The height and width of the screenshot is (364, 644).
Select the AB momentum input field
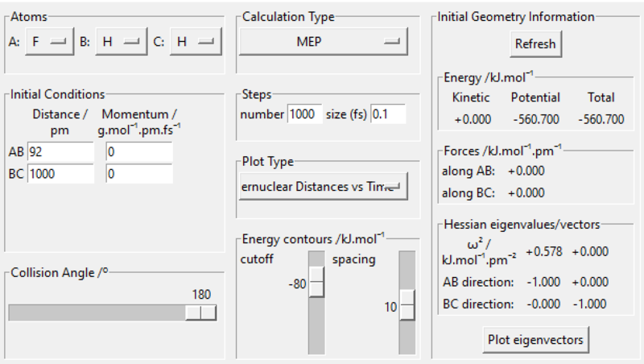[138, 151]
